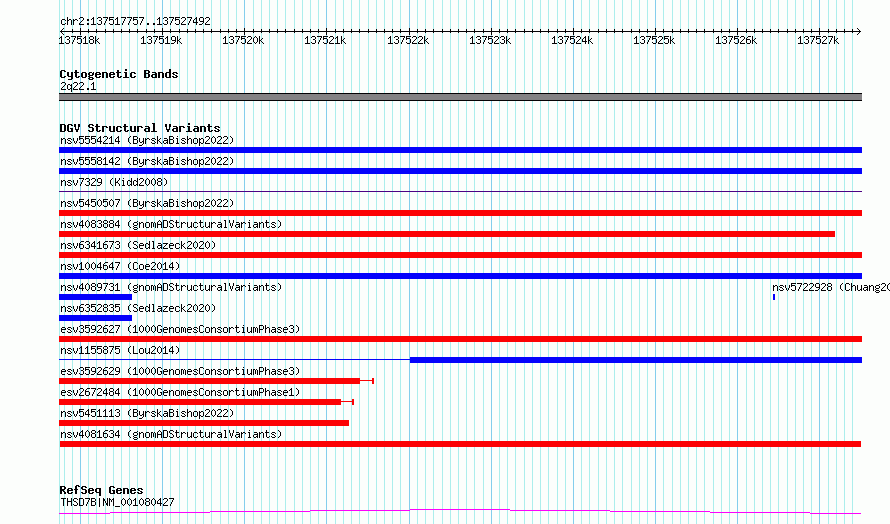890x524 pixels.
Task: Open the nsv7329 (Kidd2008) variant label
Action: (114, 182)
